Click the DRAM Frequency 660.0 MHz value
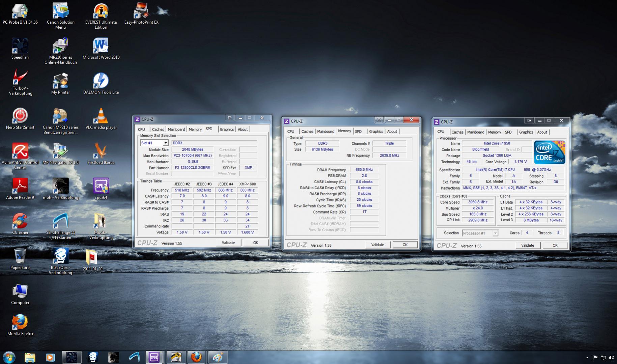617x364 pixels. [364, 170]
